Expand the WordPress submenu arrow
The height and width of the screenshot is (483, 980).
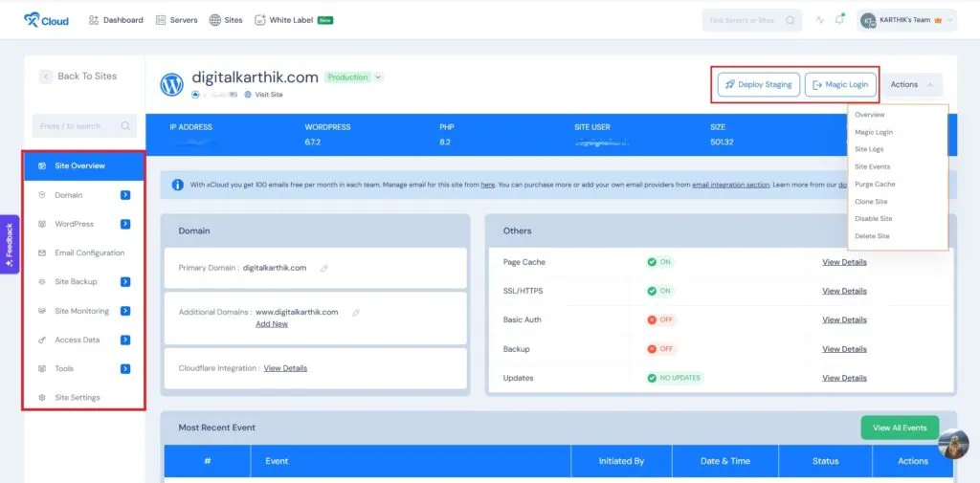125,224
